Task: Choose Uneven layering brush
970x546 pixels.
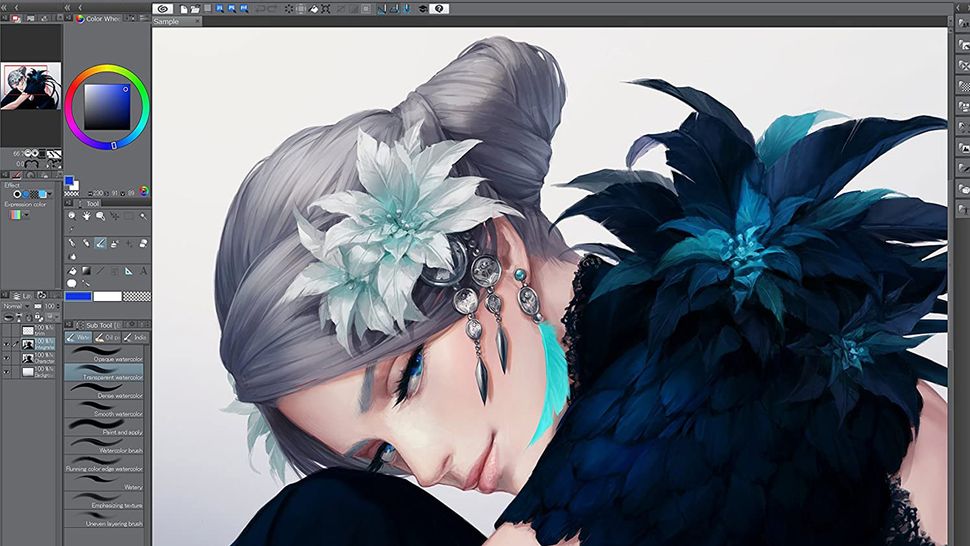Action: tap(104, 519)
